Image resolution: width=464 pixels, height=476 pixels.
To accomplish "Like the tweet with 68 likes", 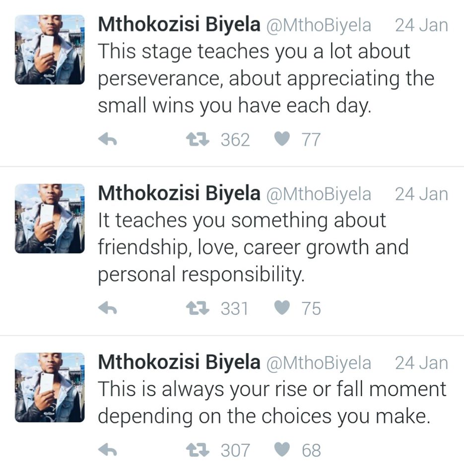I will pos(282,450).
